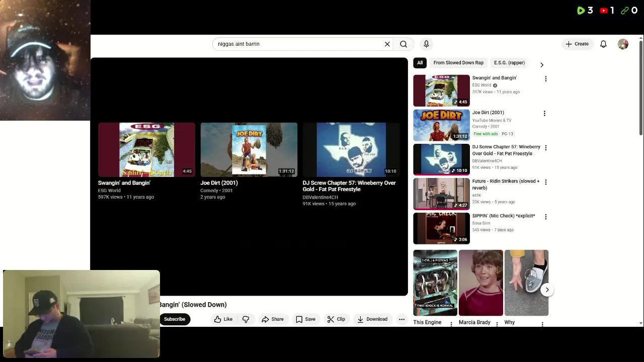
Task: Click the Free with ads badge
Action: pos(486,134)
